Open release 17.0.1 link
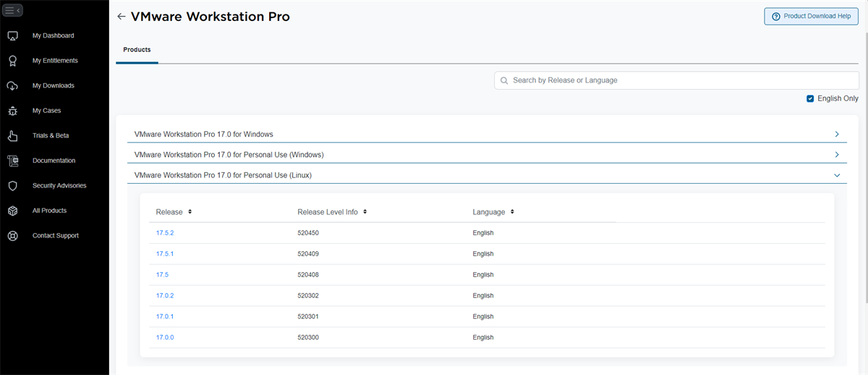Viewport: 868px width, 375px height. pyautogui.click(x=165, y=316)
